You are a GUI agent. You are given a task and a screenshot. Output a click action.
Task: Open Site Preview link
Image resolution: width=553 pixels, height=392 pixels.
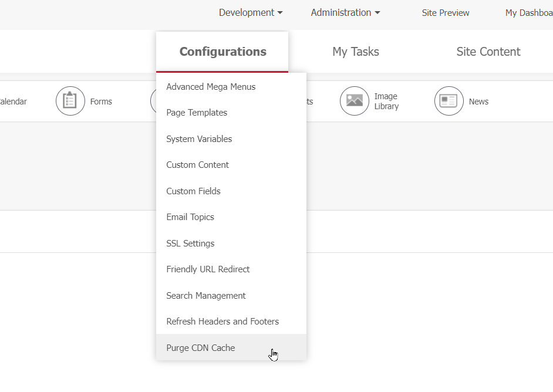tap(446, 13)
